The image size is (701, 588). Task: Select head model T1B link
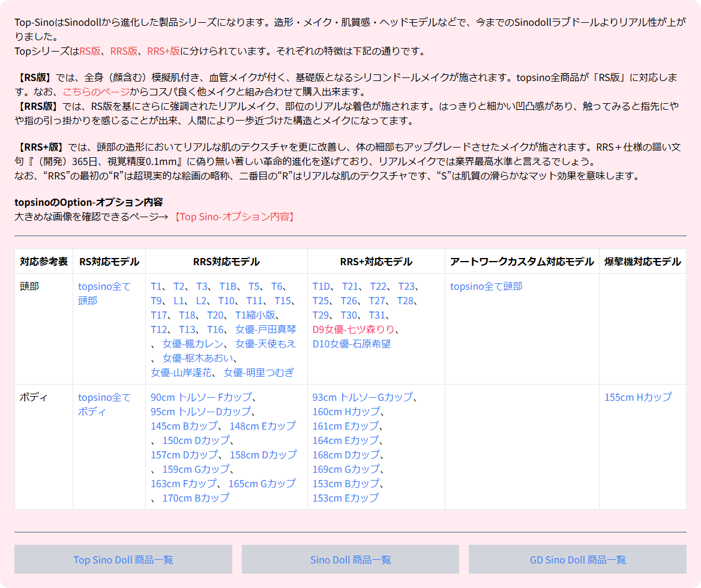(228, 286)
